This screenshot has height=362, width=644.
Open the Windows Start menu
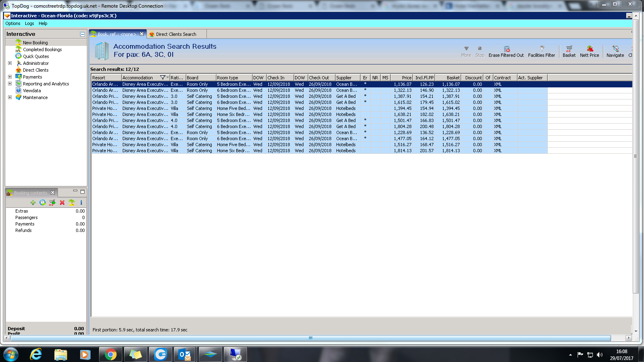click(11, 354)
